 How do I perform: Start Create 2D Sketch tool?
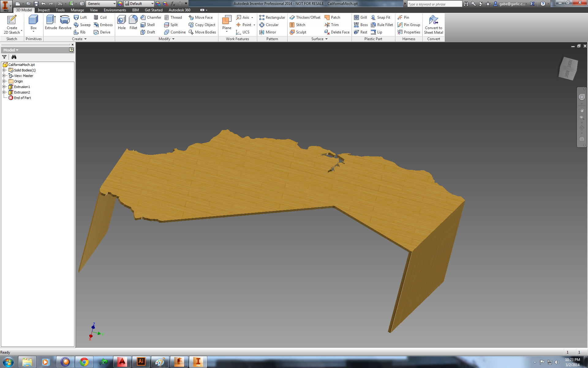(12, 25)
